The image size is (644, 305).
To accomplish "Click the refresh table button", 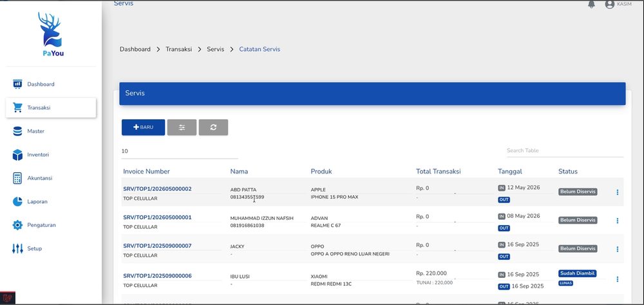I will [214, 128].
